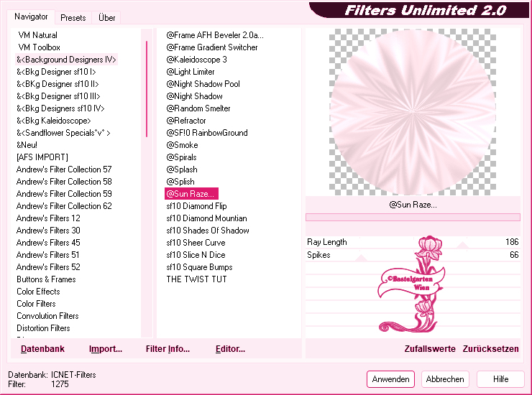Choose @Frame Gradient Switcher filter

point(211,47)
